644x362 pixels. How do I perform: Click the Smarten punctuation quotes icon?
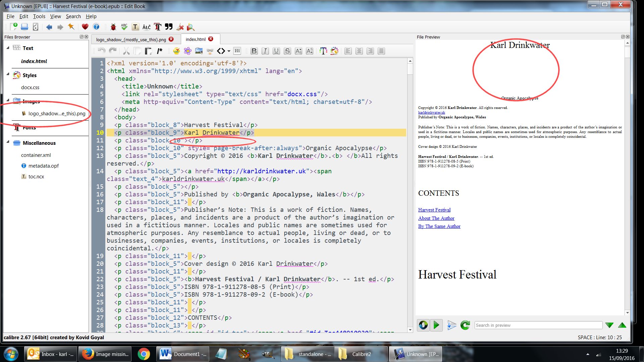(169, 27)
